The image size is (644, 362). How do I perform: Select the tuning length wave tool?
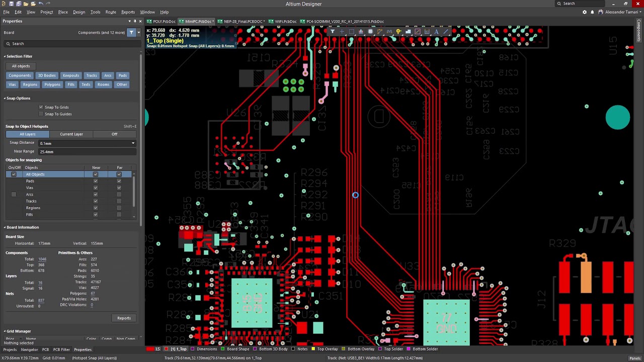pyautogui.click(x=389, y=32)
